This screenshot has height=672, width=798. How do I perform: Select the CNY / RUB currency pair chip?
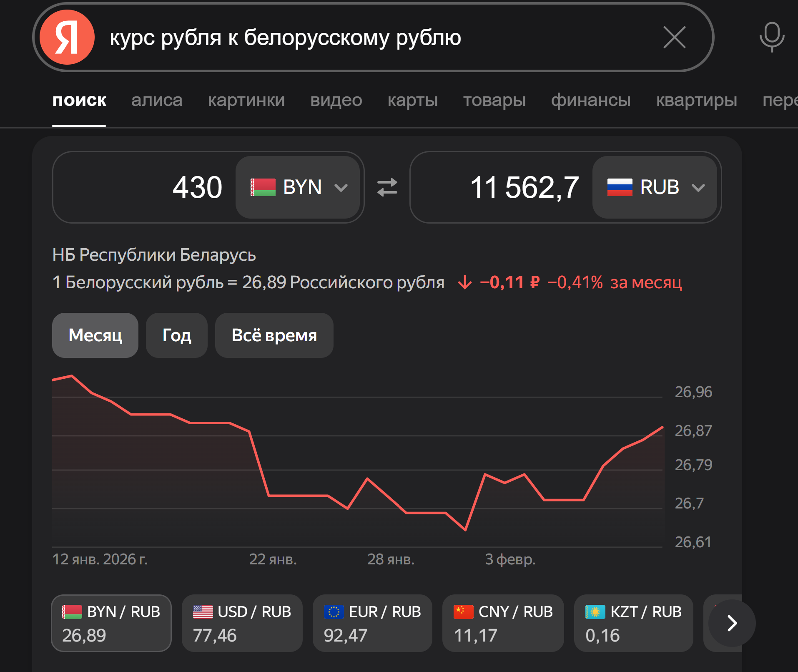coord(503,623)
